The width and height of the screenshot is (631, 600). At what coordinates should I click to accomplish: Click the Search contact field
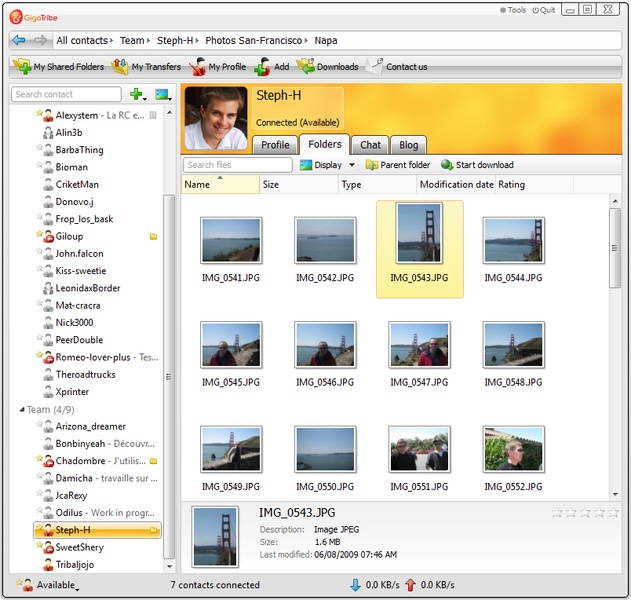66,94
